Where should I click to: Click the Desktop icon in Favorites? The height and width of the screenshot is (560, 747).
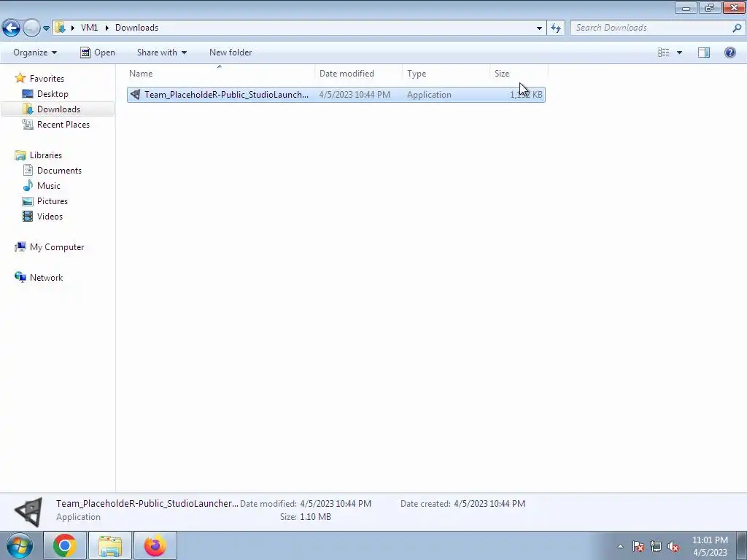(28, 94)
